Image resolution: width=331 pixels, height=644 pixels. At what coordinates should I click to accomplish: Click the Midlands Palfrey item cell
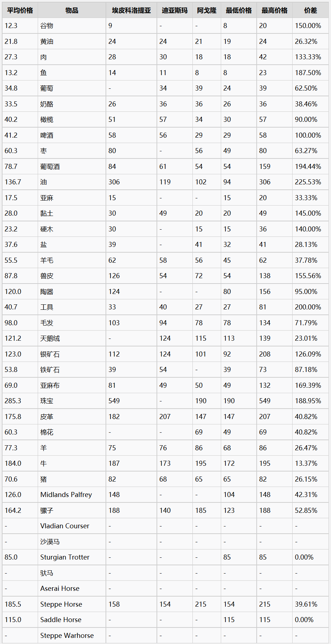(72, 494)
